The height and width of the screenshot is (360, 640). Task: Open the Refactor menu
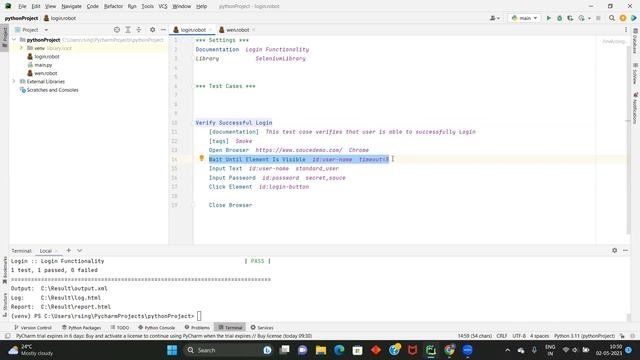[113, 6]
